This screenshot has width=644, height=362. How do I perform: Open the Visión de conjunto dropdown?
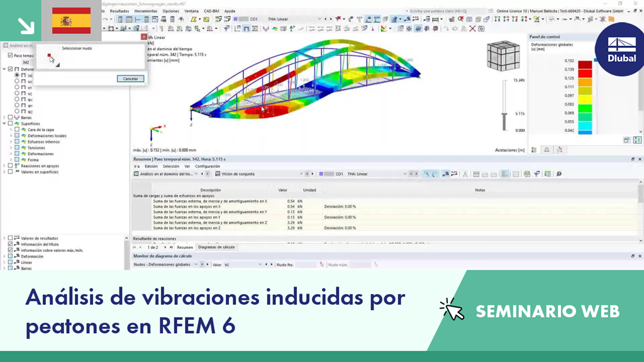point(301,173)
